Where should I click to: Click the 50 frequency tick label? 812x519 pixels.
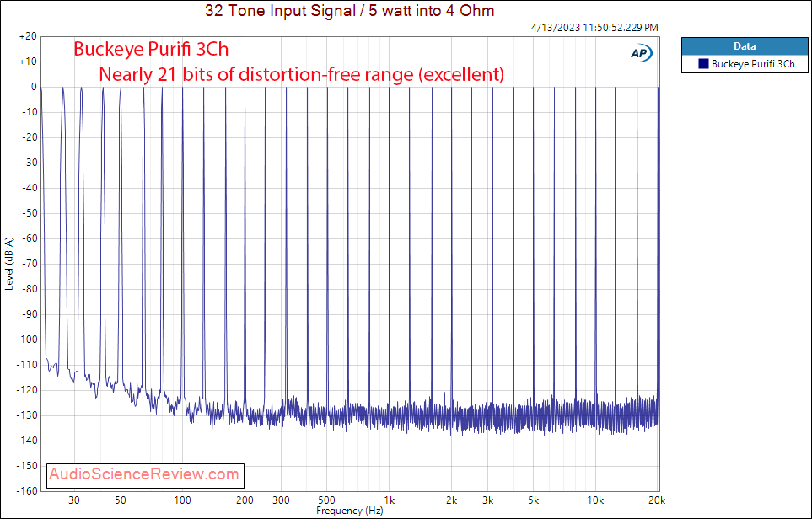(x=120, y=500)
